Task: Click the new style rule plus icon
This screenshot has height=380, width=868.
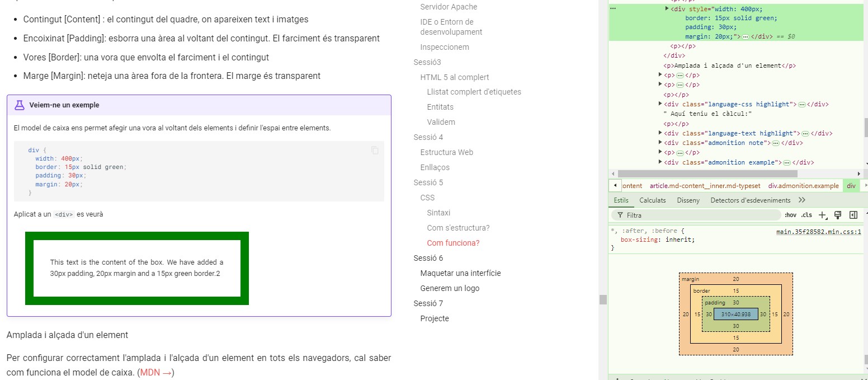Action: coord(822,215)
